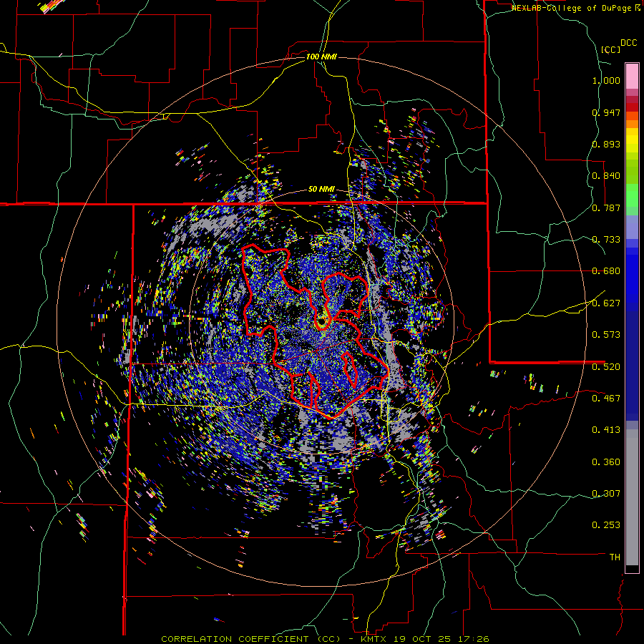This screenshot has width=644, height=644.
Task: Click the 0.520 legend value
Action: (x=606, y=366)
